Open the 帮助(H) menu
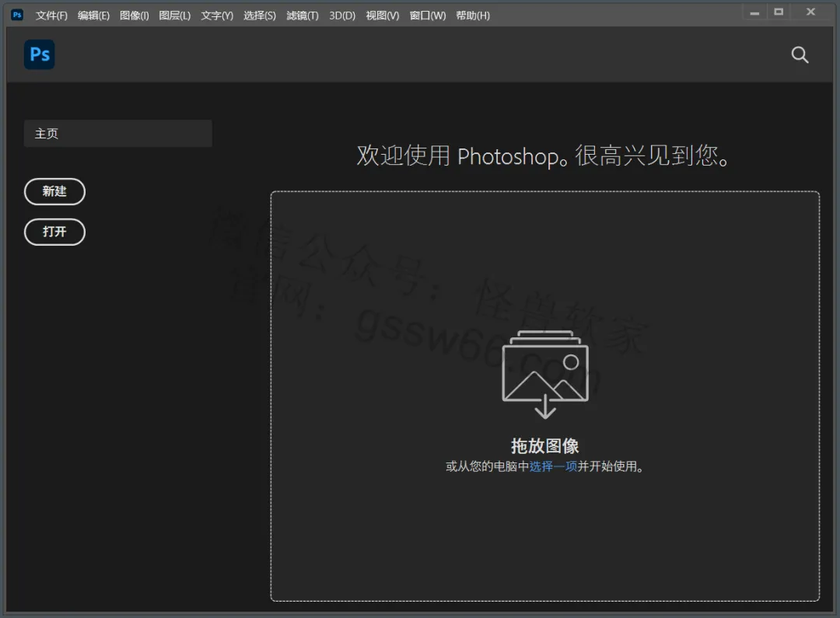This screenshot has height=618, width=840. [473, 16]
